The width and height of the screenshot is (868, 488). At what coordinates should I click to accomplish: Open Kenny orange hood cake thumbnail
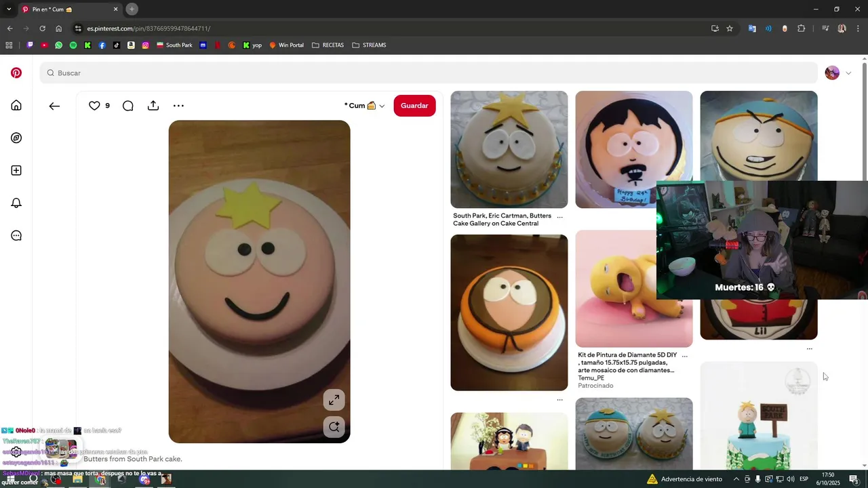click(509, 312)
